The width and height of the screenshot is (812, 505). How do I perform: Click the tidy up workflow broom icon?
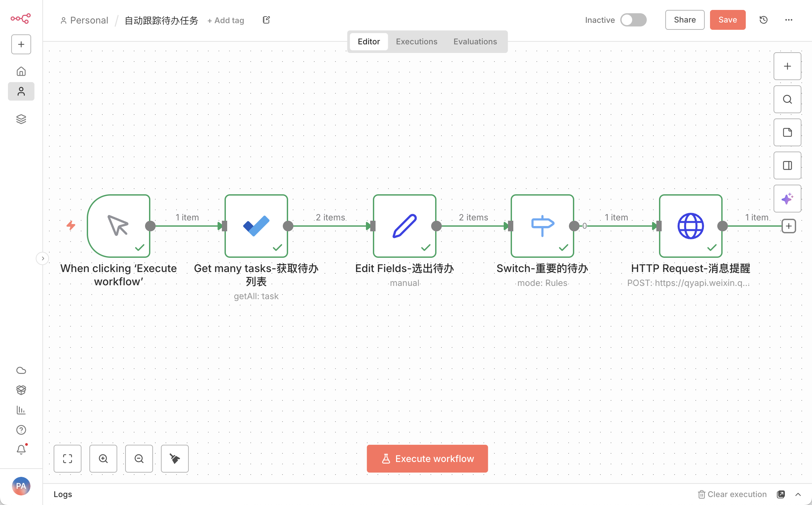pyautogui.click(x=175, y=458)
